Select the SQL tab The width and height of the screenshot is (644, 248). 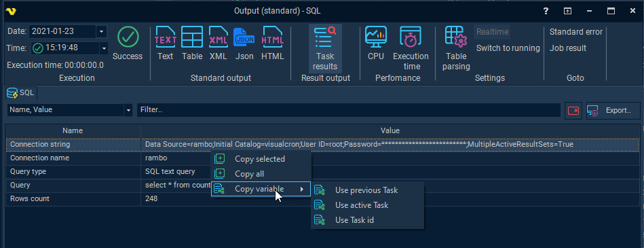point(21,93)
